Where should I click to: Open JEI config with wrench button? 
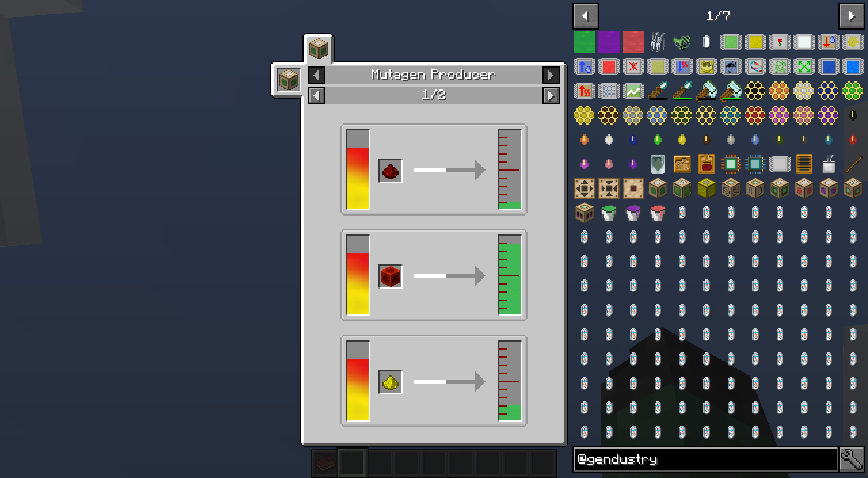point(852,459)
